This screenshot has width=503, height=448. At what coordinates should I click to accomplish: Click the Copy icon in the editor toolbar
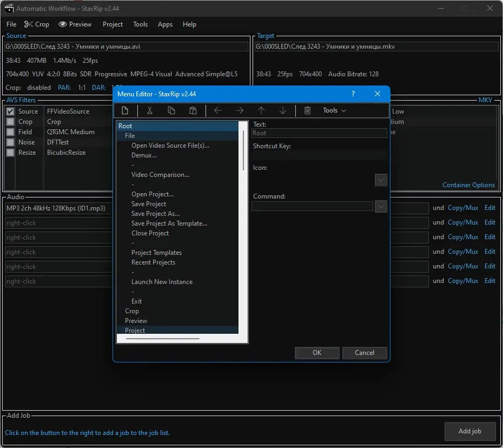pos(171,110)
